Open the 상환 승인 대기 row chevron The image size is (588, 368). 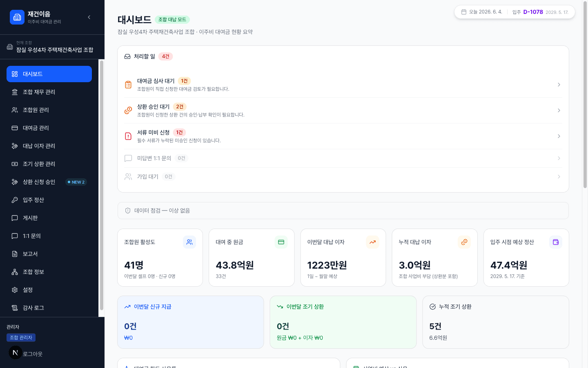(559, 110)
